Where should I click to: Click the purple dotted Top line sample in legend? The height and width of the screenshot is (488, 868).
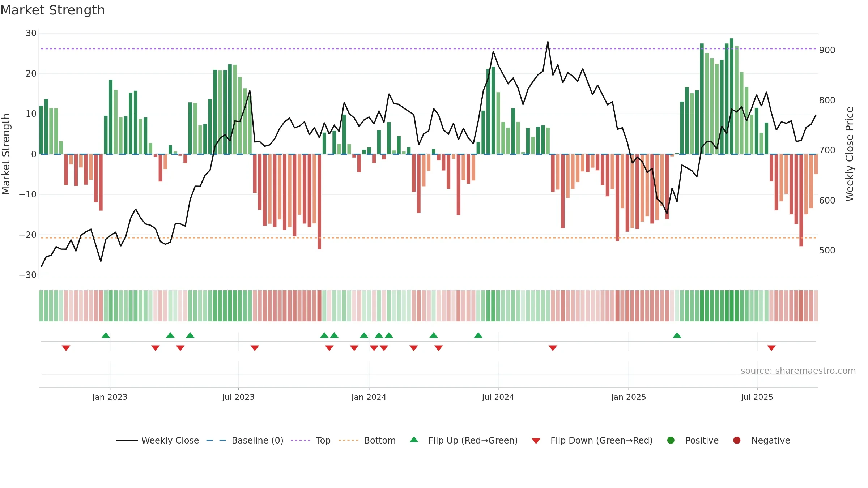(x=301, y=440)
